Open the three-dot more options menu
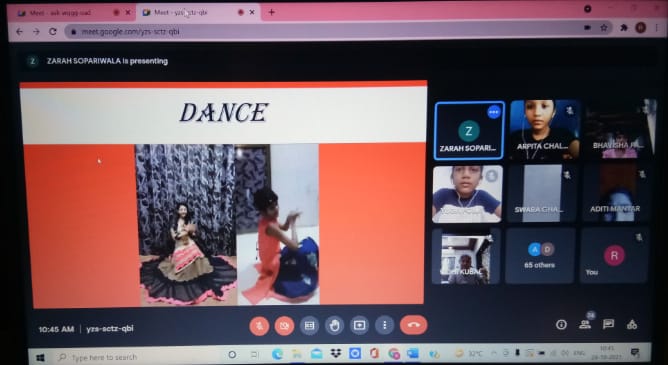 click(x=385, y=326)
